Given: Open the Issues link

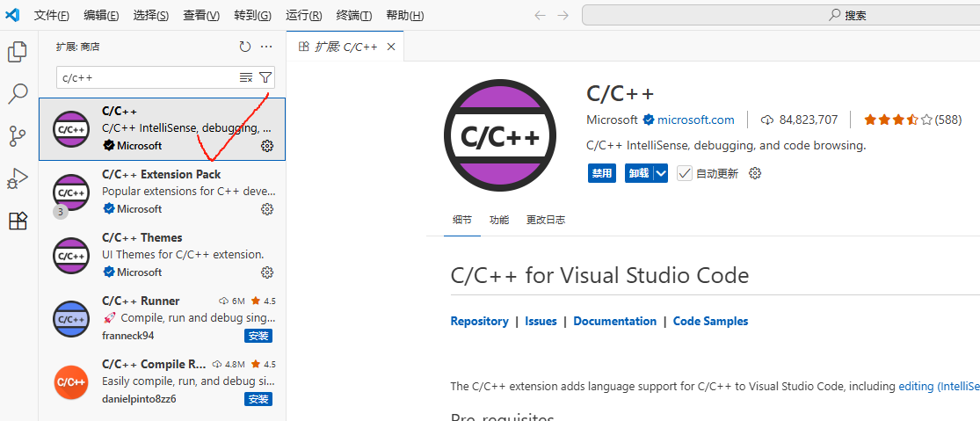Looking at the screenshot, I should pyautogui.click(x=541, y=321).
